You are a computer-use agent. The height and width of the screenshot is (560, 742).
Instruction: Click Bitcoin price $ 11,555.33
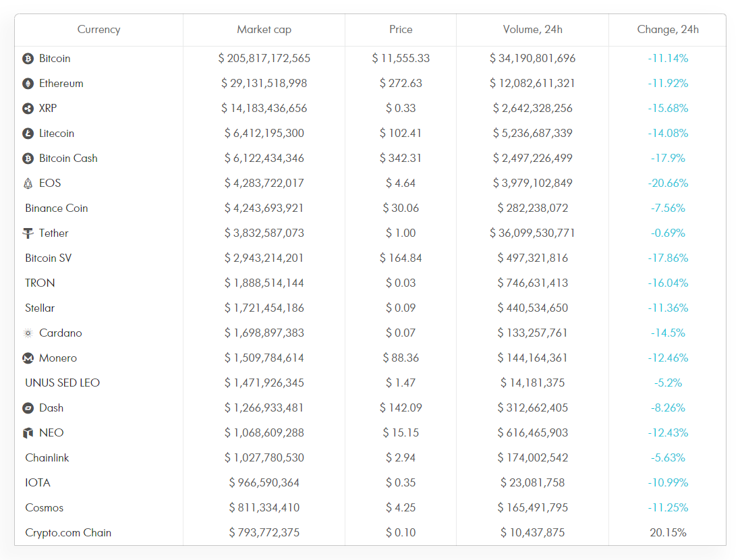coord(401,59)
